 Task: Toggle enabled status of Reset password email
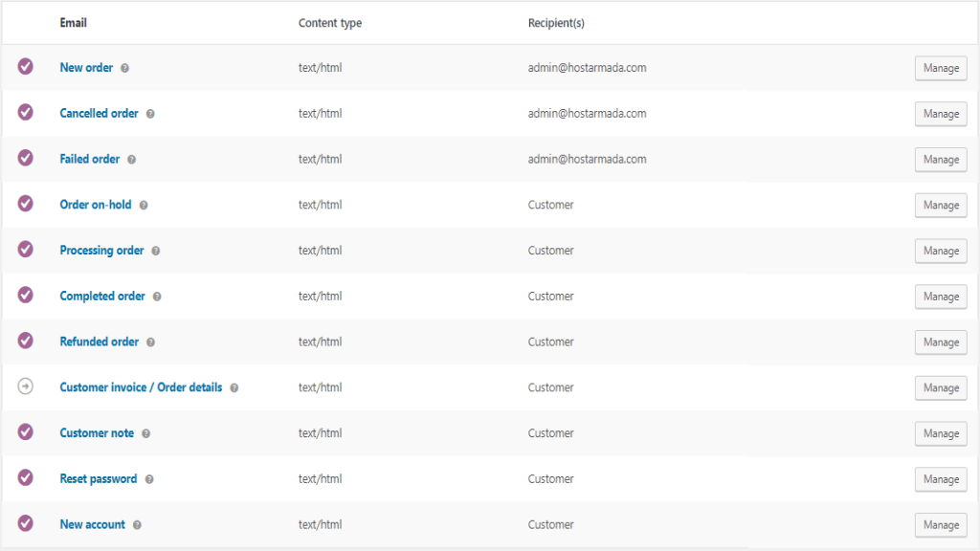point(26,477)
